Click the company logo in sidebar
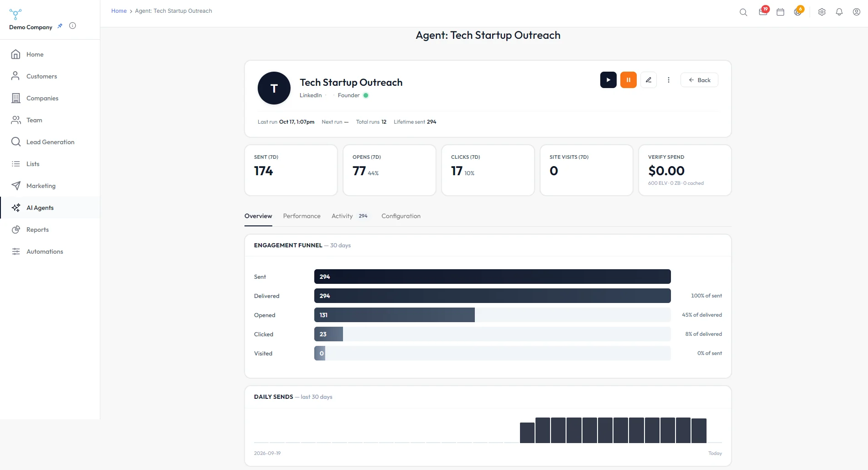This screenshot has height=470, width=868. click(x=16, y=14)
